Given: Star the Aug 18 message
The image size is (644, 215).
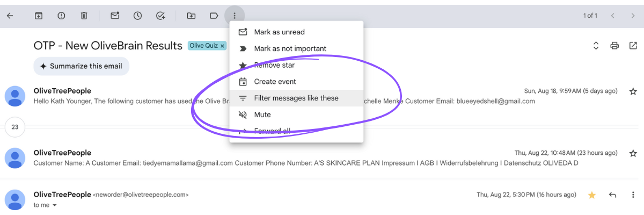Looking at the screenshot, I should pyautogui.click(x=633, y=91).
